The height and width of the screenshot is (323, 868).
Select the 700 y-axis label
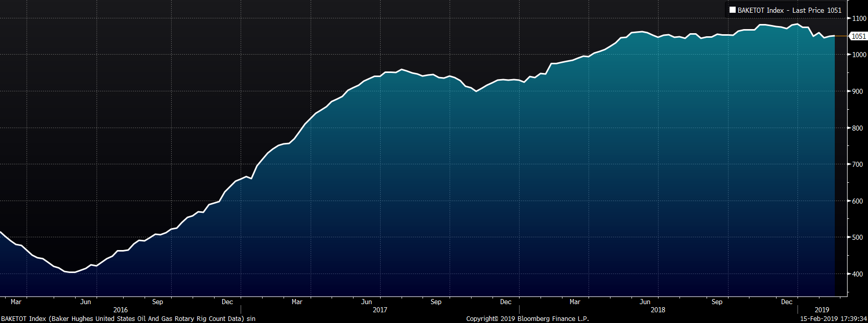pyautogui.click(x=857, y=164)
